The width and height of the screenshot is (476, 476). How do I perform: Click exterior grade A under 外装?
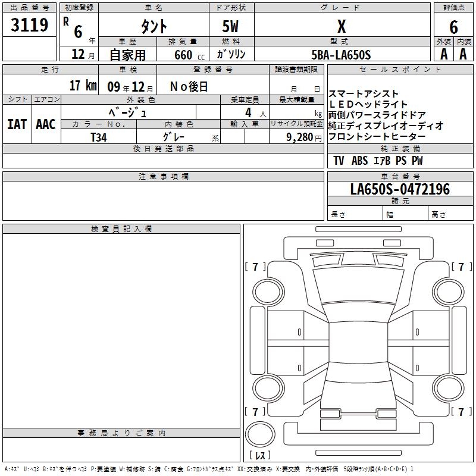[444, 54]
